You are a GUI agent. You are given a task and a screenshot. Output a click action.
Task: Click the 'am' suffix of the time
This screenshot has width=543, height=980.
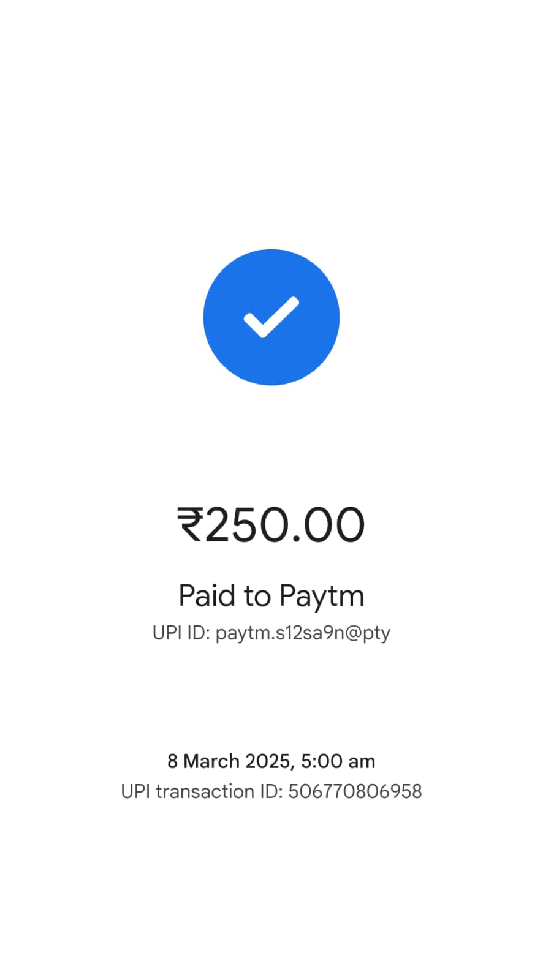point(362,763)
